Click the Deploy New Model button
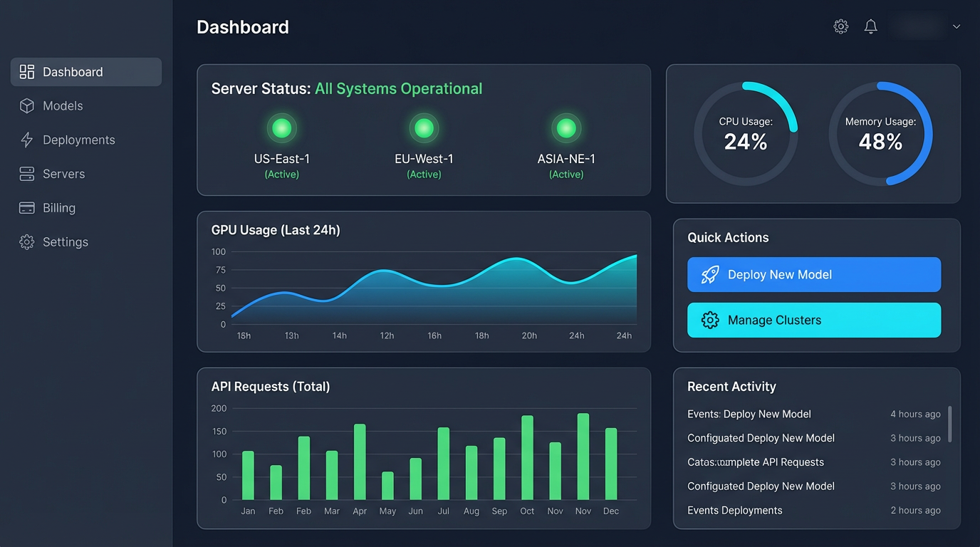The height and width of the screenshot is (547, 980). pos(813,274)
